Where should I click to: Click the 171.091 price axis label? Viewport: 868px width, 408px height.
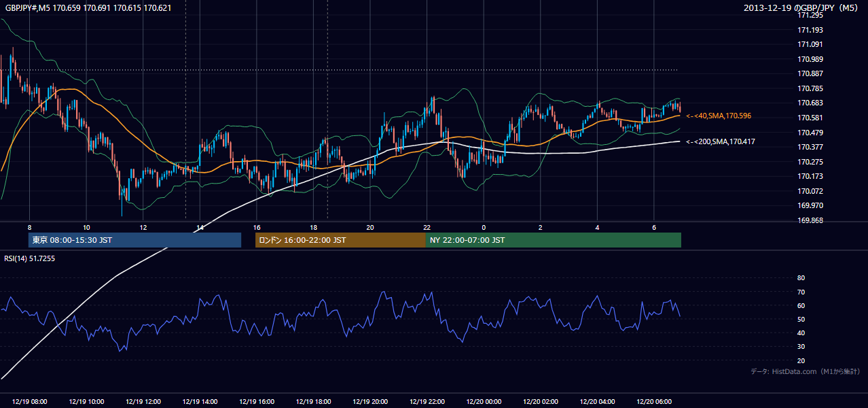pos(810,44)
